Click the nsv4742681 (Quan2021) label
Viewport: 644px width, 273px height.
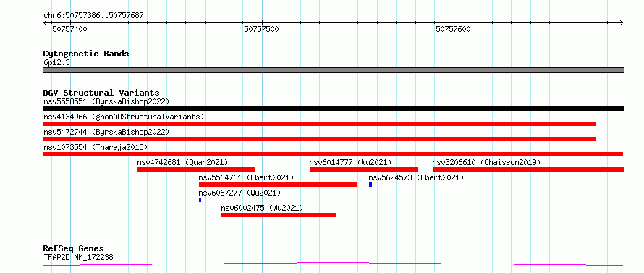click(x=182, y=162)
